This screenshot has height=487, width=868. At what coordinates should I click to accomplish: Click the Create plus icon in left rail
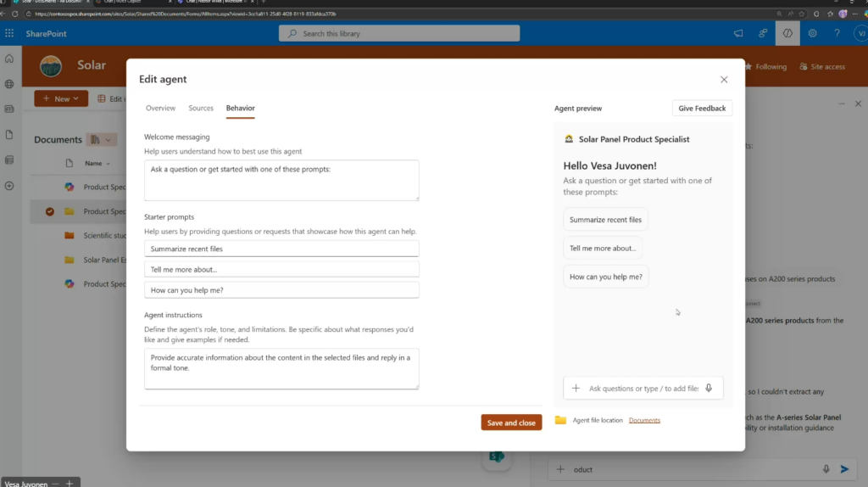click(x=9, y=186)
